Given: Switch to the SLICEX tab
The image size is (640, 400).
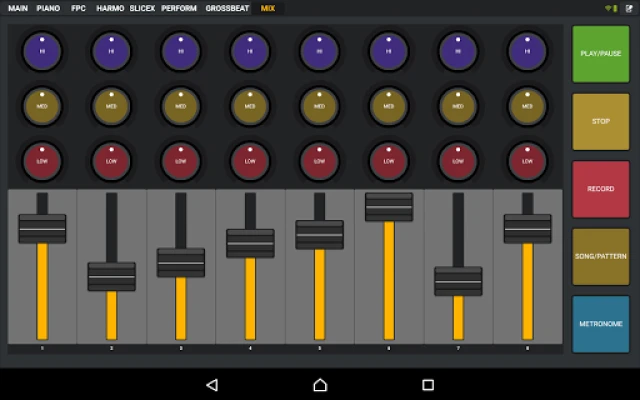Looking at the screenshot, I should coord(142,8).
